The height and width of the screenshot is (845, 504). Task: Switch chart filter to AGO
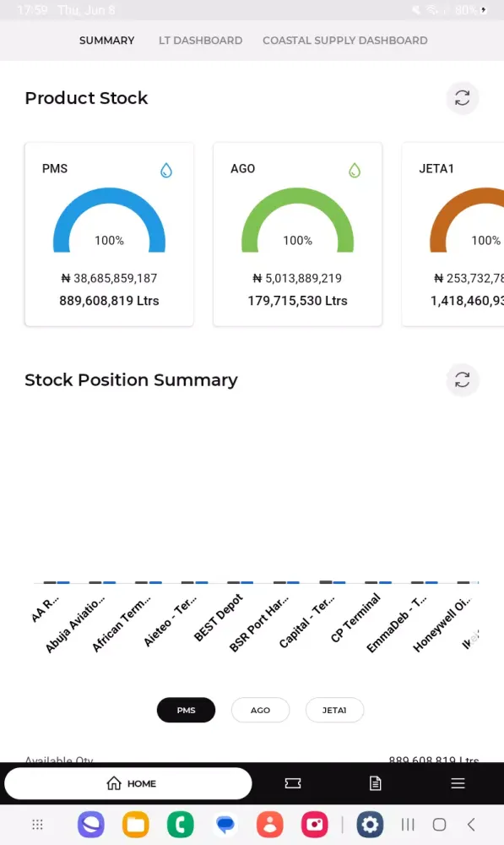click(260, 711)
